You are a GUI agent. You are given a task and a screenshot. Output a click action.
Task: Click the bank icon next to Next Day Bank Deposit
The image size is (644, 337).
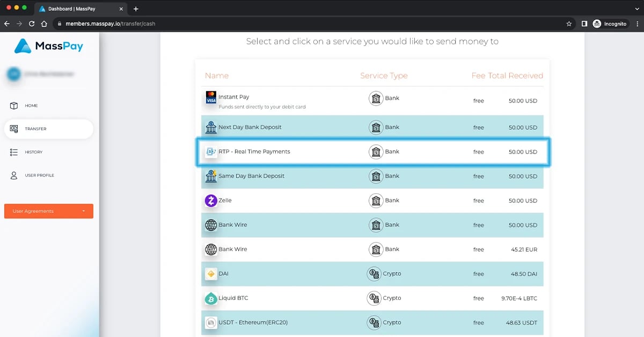click(210, 127)
